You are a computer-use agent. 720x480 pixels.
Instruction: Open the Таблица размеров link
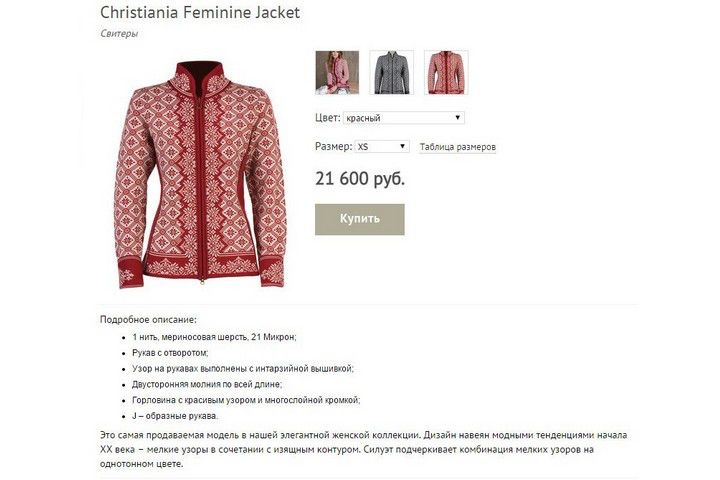point(457,147)
